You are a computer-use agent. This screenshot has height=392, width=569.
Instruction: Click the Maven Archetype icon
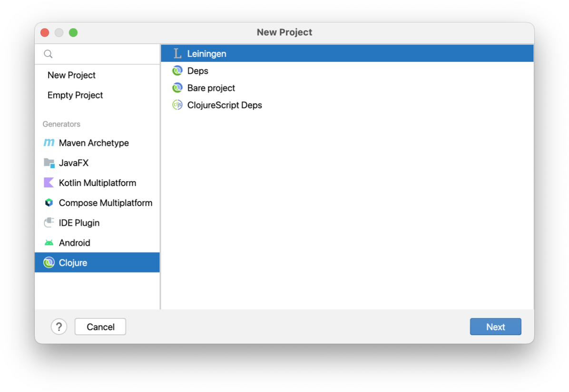[49, 143]
